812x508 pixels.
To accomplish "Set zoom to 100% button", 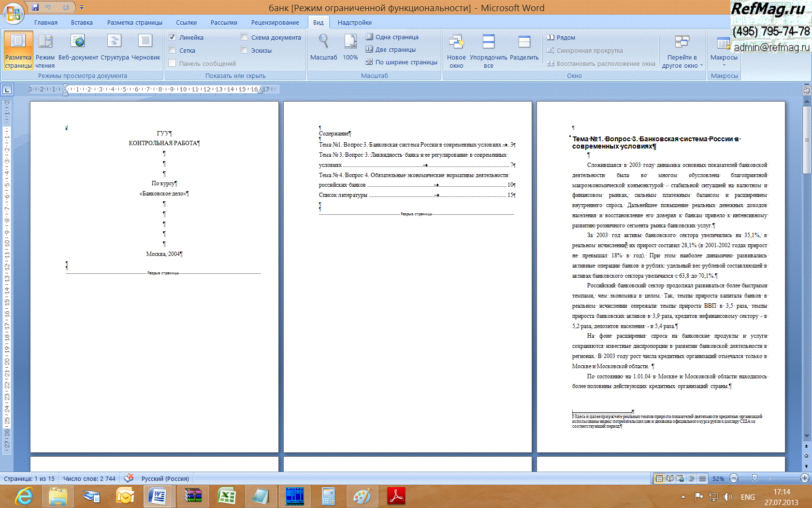I will (x=350, y=48).
